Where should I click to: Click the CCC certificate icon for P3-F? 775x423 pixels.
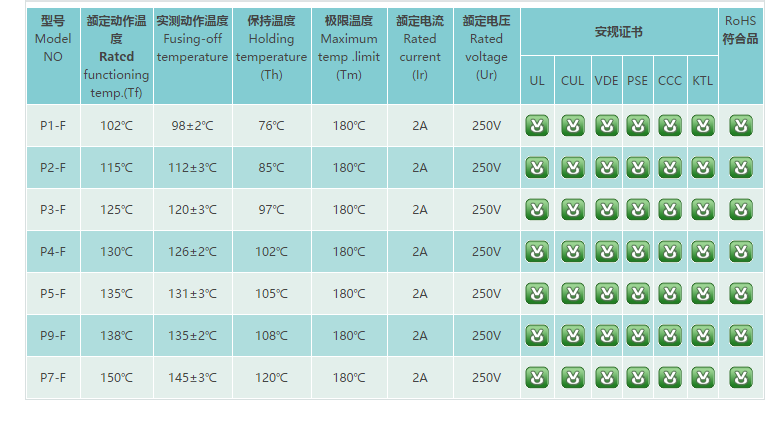pos(670,209)
